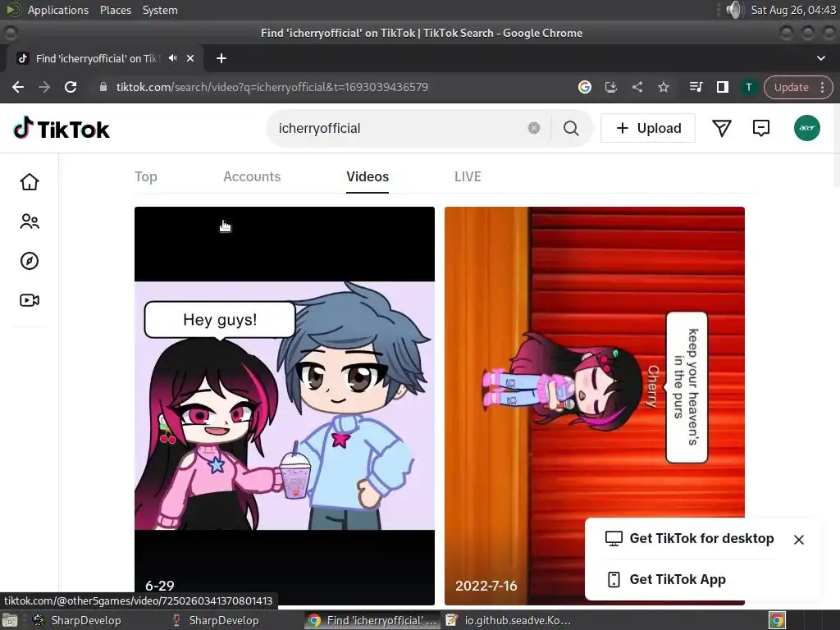Click the TikTok logo

tap(62, 129)
